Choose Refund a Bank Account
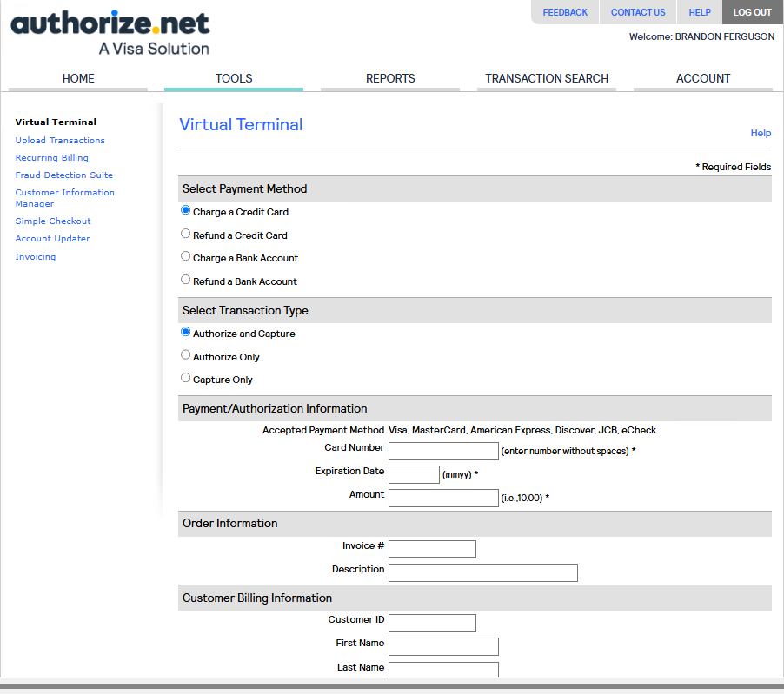 click(185, 280)
